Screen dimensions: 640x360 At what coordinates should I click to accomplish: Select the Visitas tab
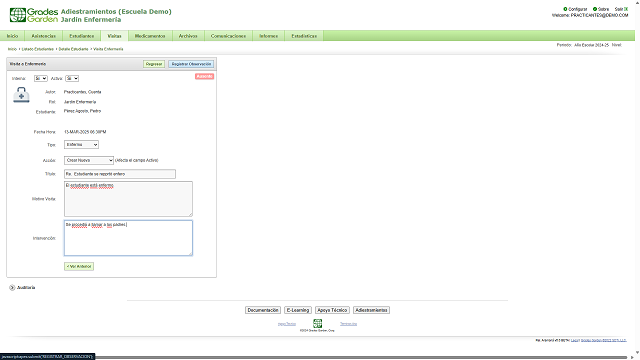[114, 36]
